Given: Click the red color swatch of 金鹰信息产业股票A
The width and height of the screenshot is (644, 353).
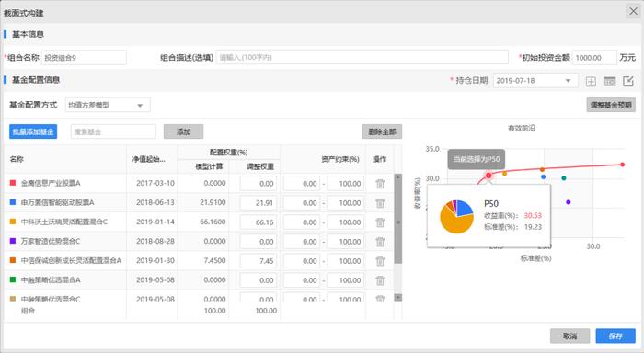Looking at the screenshot, I should 13,183.
